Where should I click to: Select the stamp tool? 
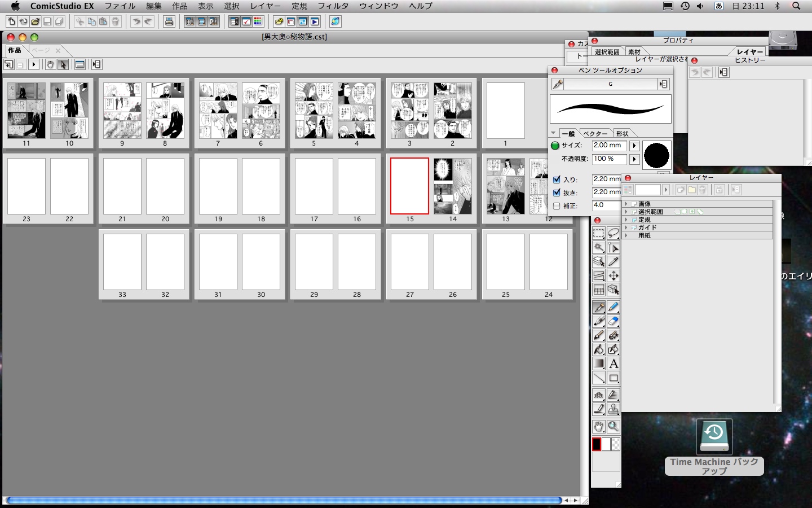click(x=614, y=409)
